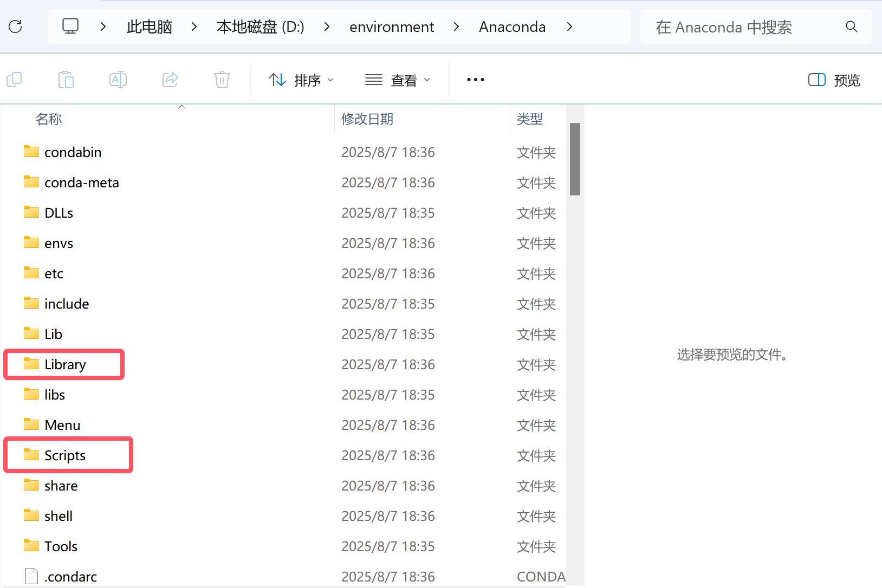
Task: Click the rename icon in the toolbar
Action: click(x=118, y=80)
